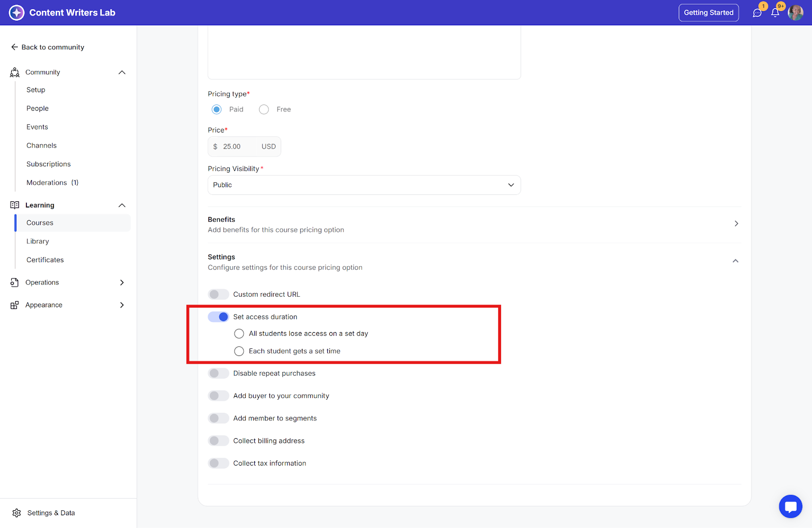Click the Settings & Data gear icon
Viewport: 812px width, 528px height.
tap(17, 513)
